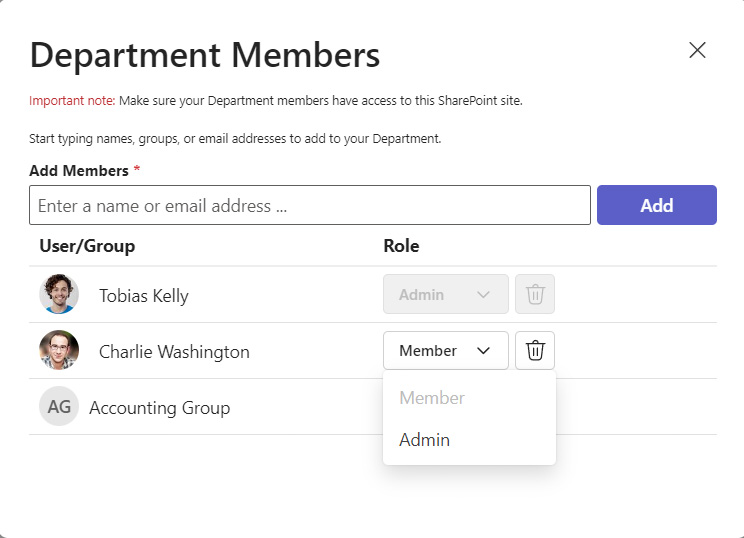Click Tobias Kelly's profile photo

click(x=59, y=294)
